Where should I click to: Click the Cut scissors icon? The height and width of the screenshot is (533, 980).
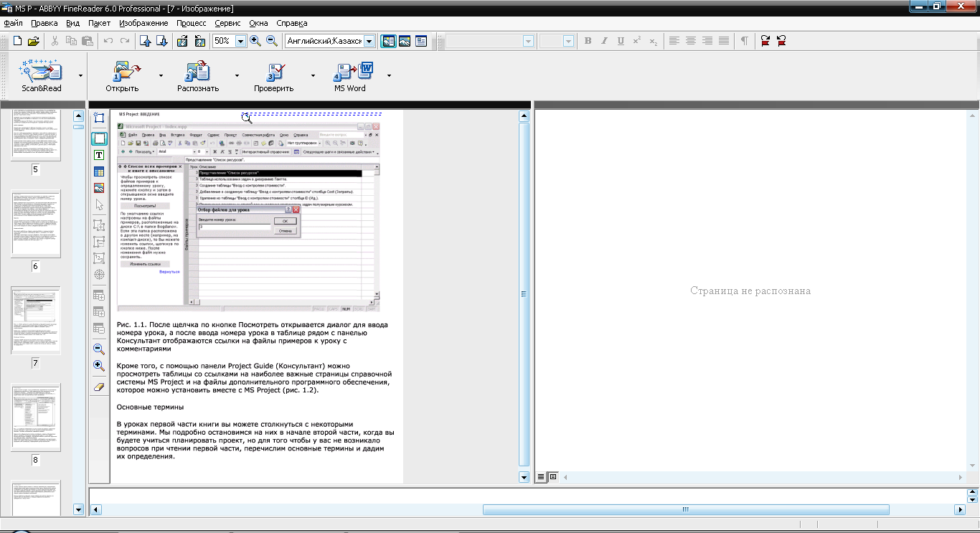(x=55, y=41)
